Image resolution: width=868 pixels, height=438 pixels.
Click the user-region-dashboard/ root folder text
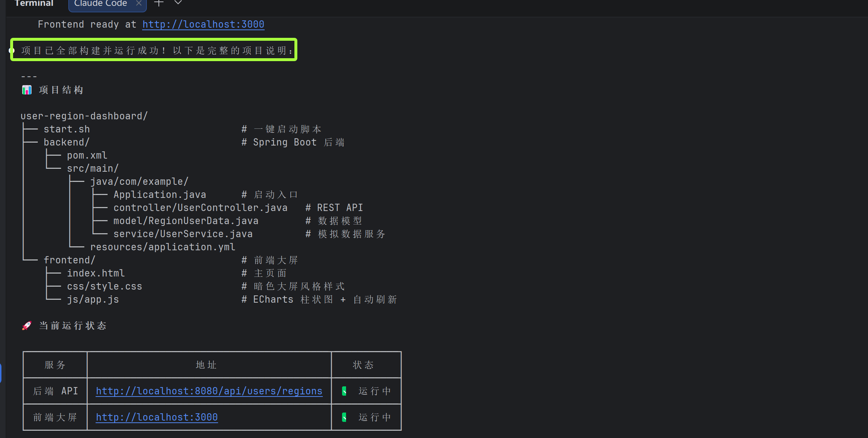(x=84, y=116)
